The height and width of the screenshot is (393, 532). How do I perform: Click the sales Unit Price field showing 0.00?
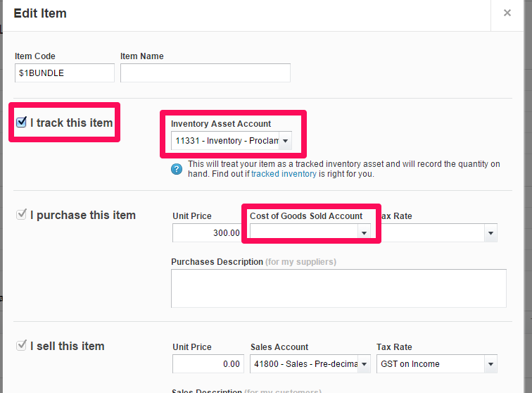[x=208, y=364]
